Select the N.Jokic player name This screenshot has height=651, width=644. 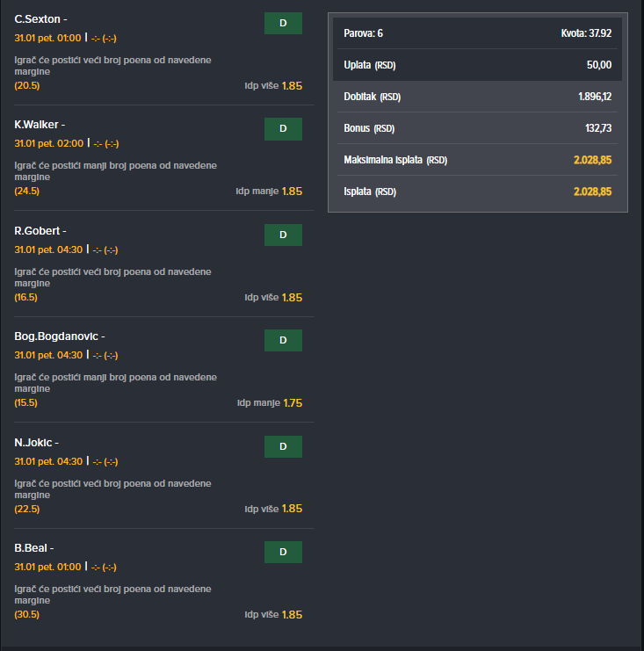click(36, 443)
